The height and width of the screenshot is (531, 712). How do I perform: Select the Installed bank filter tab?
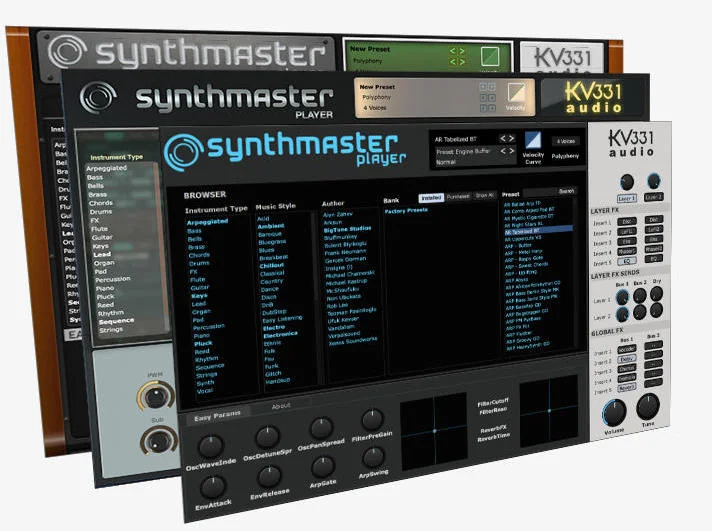point(431,198)
